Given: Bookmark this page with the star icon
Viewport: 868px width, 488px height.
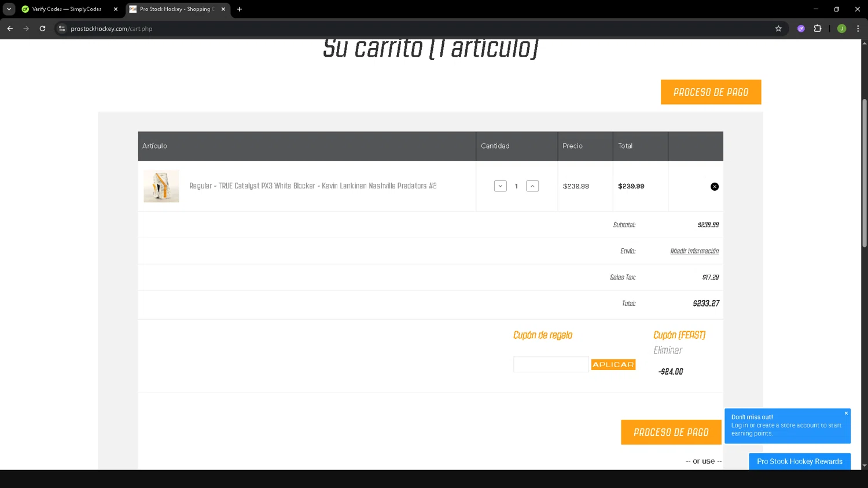Looking at the screenshot, I should (778, 28).
